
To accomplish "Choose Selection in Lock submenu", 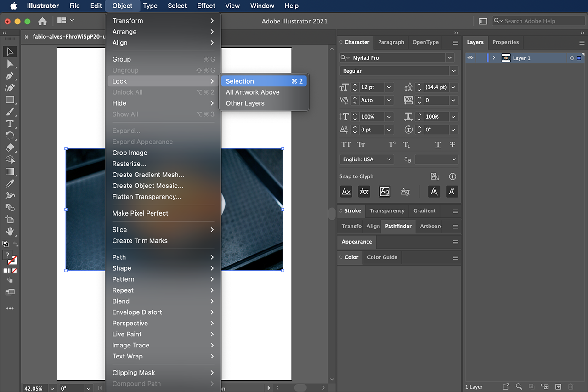I will point(264,81).
